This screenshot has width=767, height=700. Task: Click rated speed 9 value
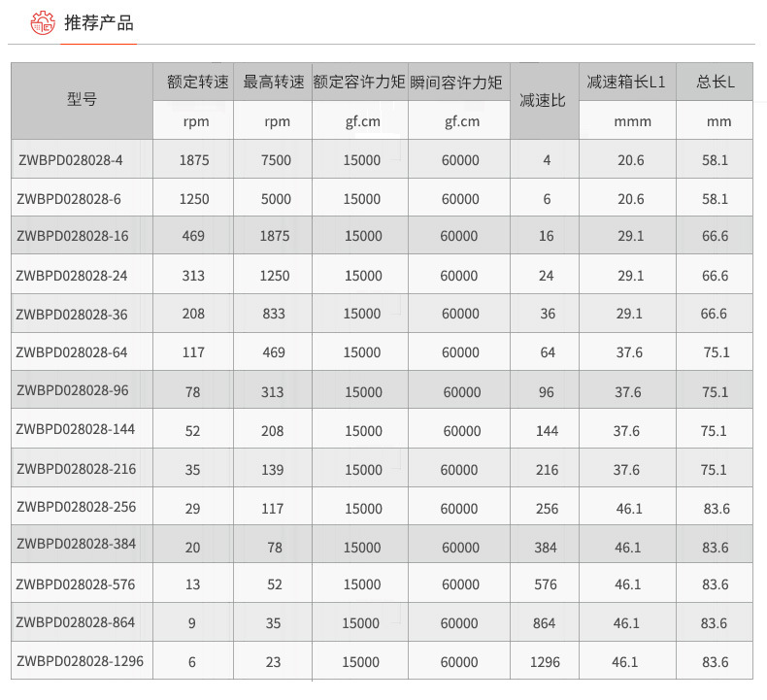tap(192, 623)
